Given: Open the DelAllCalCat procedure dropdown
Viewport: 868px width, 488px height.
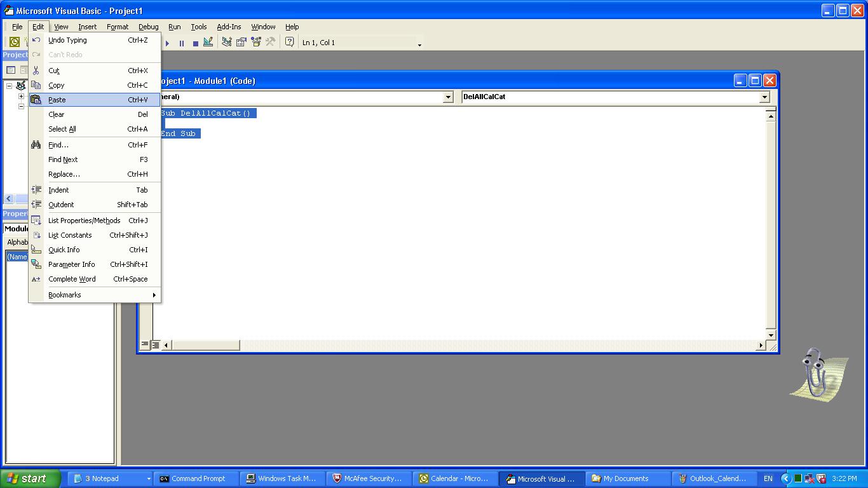Looking at the screenshot, I should pos(764,97).
